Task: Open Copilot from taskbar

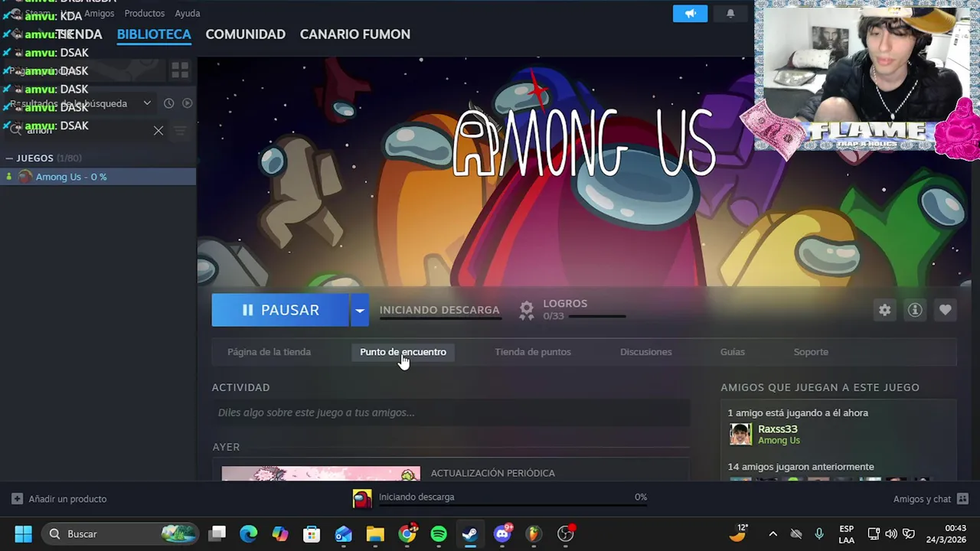Action: point(280,533)
